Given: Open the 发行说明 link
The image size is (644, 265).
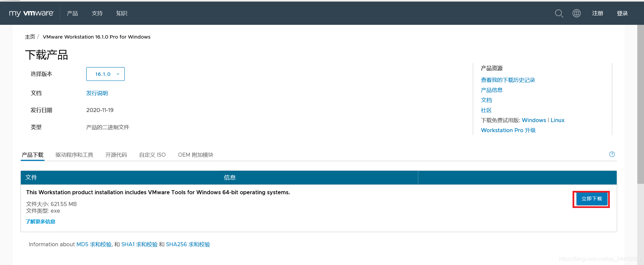Looking at the screenshot, I should tap(97, 93).
